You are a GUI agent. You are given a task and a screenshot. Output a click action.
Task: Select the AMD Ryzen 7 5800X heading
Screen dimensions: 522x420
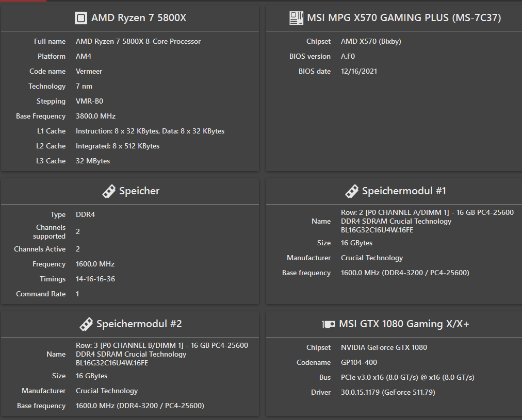coord(139,18)
